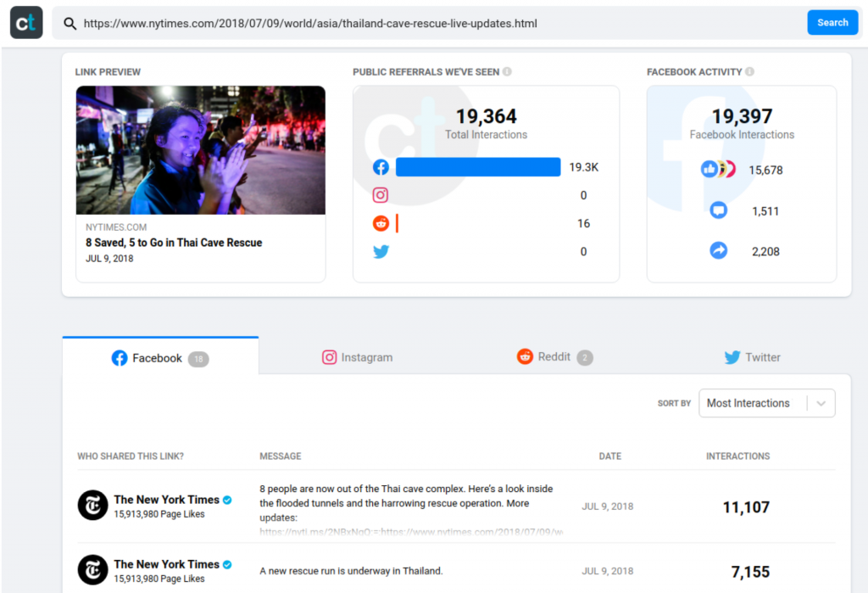
Task: Click the 19,364 Total Interactions number
Action: pyautogui.click(x=486, y=116)
